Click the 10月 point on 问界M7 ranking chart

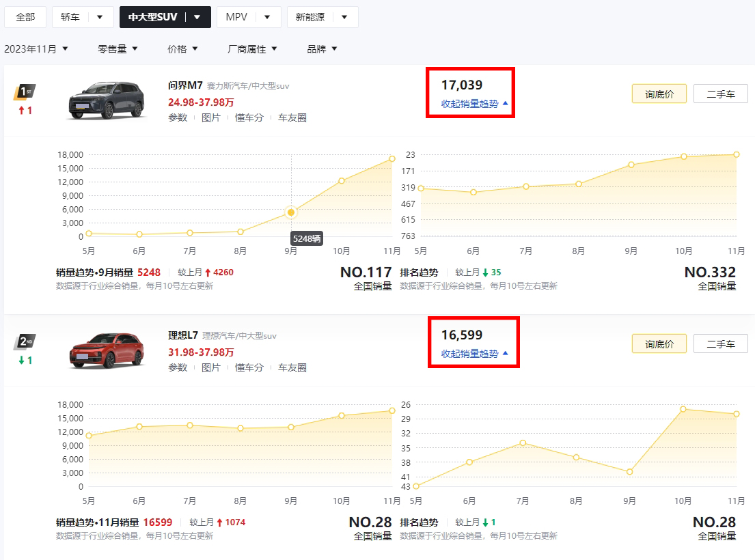coord(684,156)
